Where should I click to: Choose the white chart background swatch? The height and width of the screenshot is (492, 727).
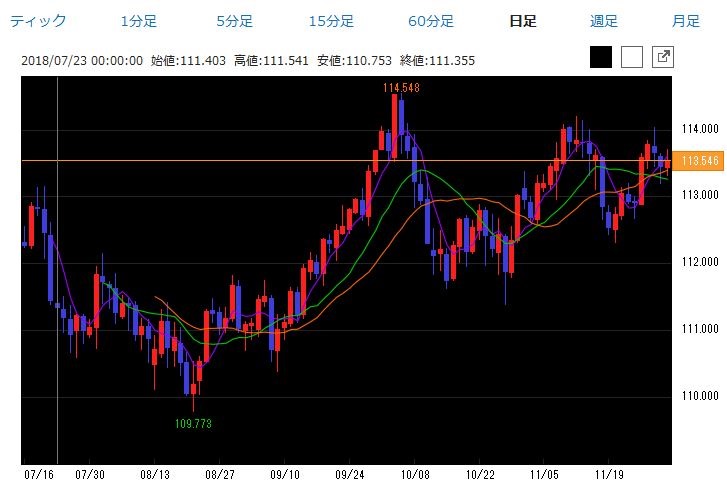632,57
